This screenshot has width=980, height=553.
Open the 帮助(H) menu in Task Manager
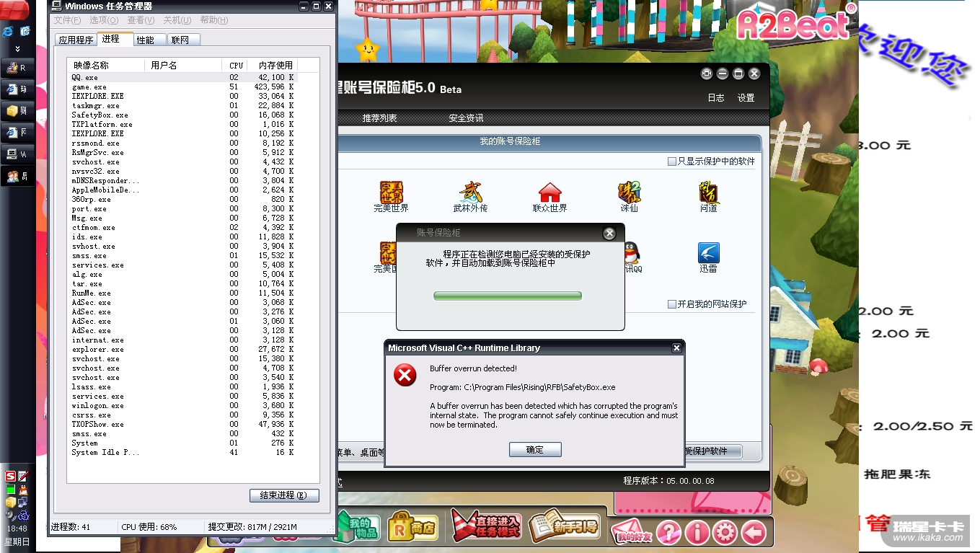pyautogui.click(x=215, y=20)
